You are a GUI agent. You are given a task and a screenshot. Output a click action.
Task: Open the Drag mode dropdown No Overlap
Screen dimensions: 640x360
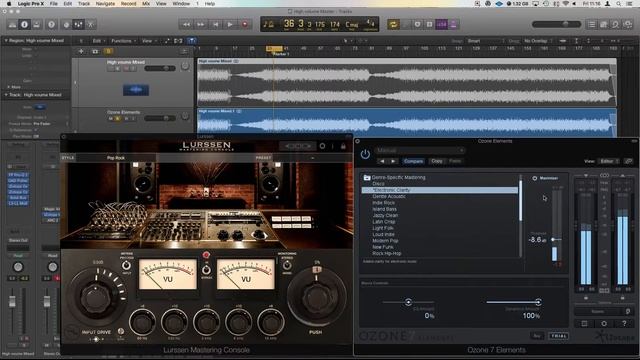click(x=538, y=41)
